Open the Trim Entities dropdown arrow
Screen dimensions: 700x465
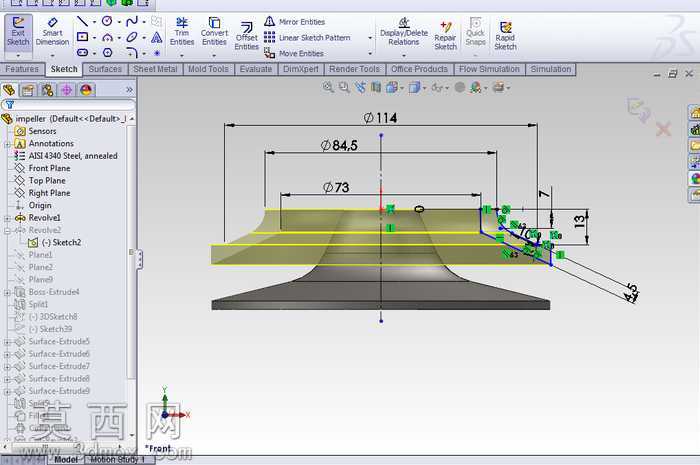coord(182,56)
